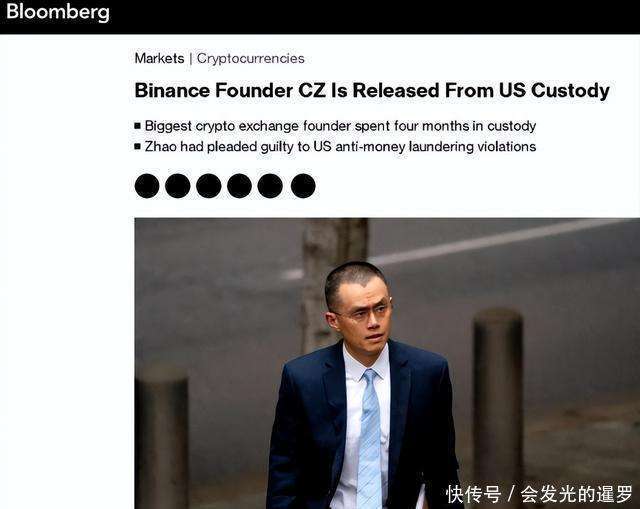Click square bullet before 'Zhao had pleaded'
The width and height of the screenshot is (640, 509).
point(138,147)
